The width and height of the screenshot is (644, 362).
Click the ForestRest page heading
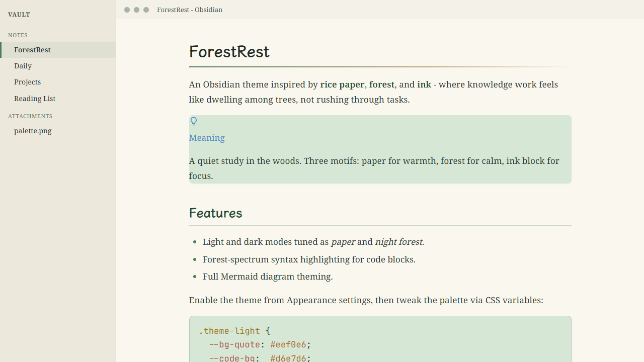(x=229, y=51)
